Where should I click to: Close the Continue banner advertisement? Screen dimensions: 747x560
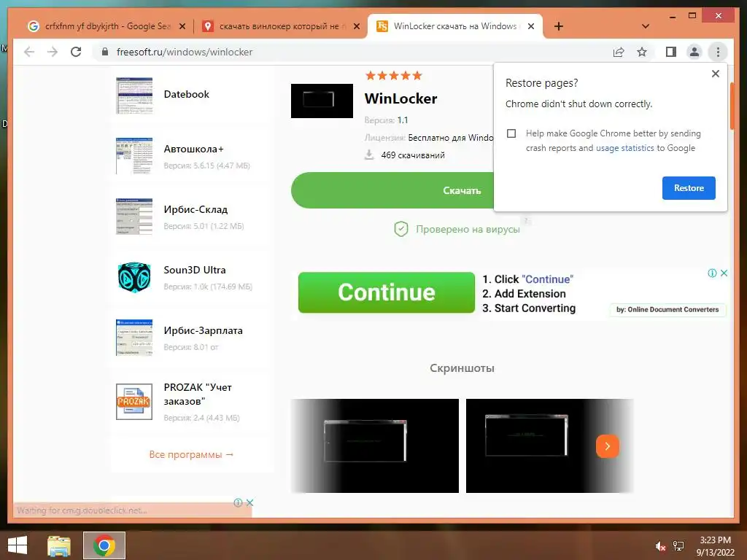point(724,273)
